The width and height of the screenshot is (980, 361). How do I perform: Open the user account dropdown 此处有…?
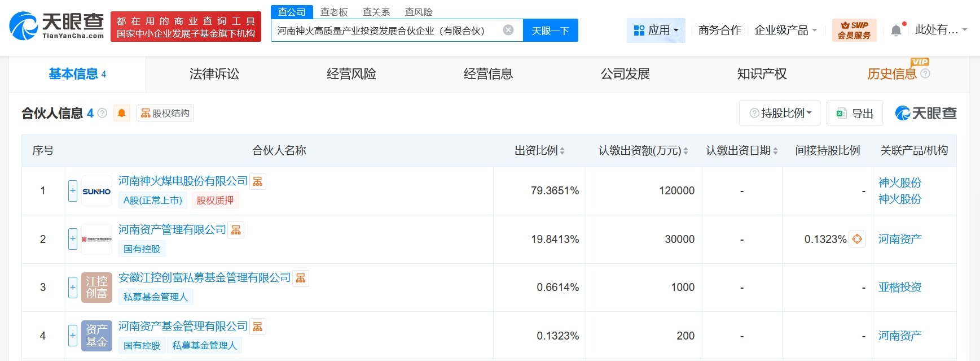point(941,30)
